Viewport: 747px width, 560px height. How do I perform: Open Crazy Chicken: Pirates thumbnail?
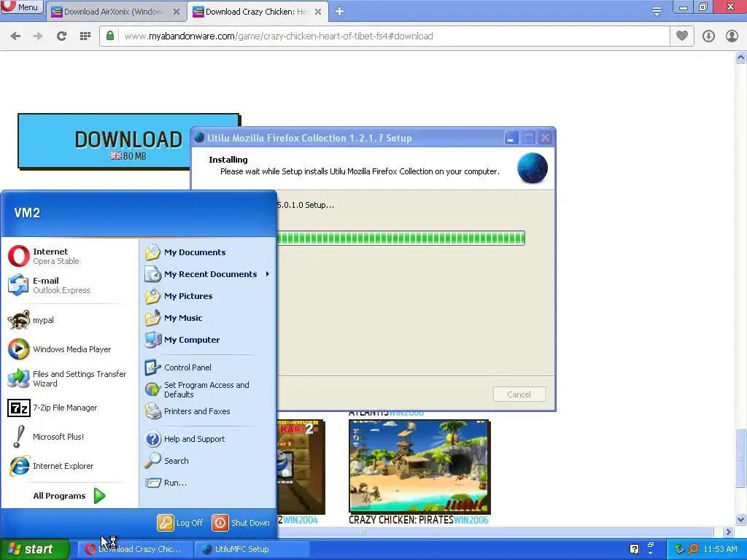pos(419,466)
